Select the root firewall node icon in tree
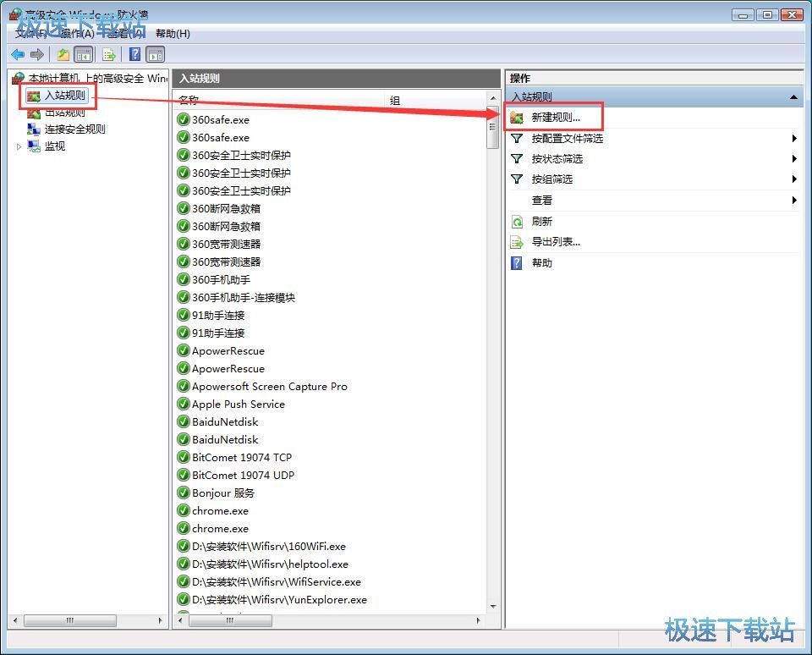This screenshot has width=812, height=655. click(x=18, y=78)
